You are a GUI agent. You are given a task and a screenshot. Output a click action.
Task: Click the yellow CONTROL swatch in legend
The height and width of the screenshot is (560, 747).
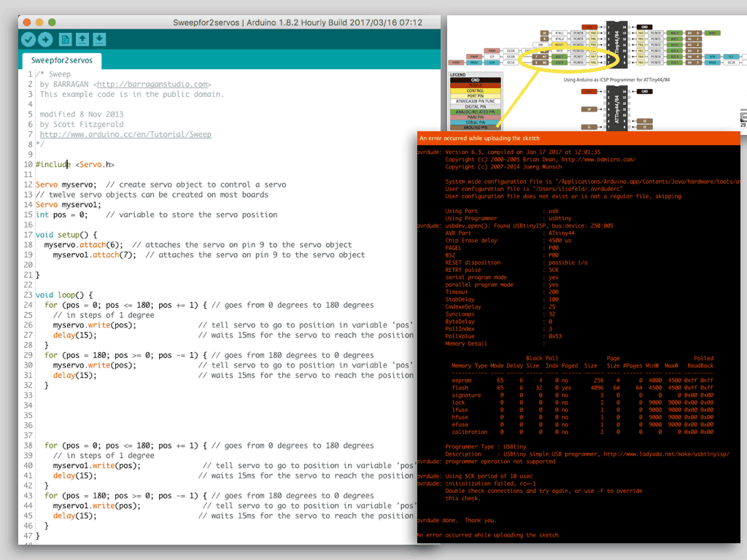coord(476,90)
